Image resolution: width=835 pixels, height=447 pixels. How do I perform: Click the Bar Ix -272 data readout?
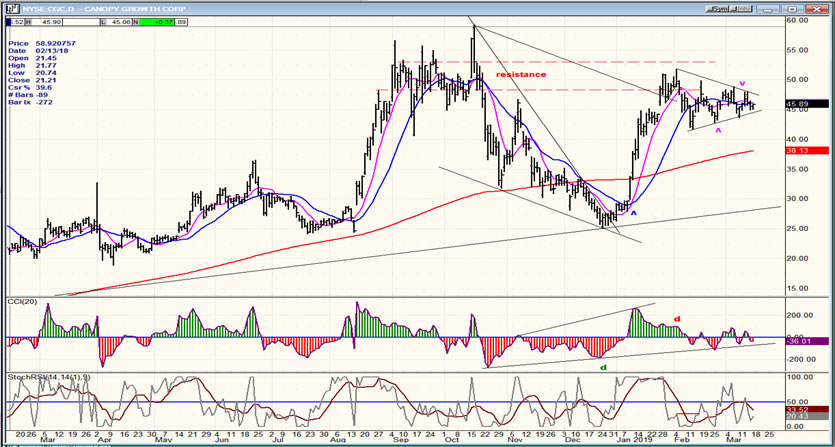30,102
